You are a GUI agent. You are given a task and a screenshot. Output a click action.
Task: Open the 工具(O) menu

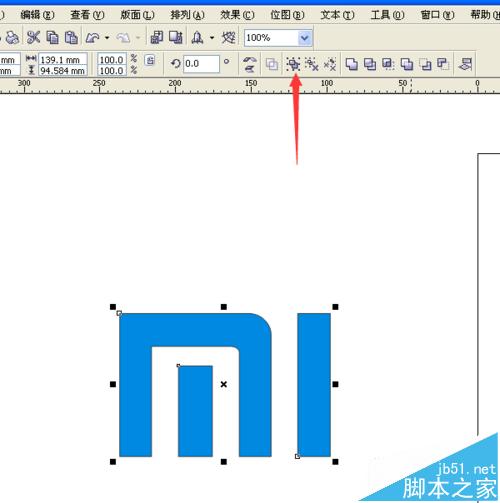click(x=387, y=15)
